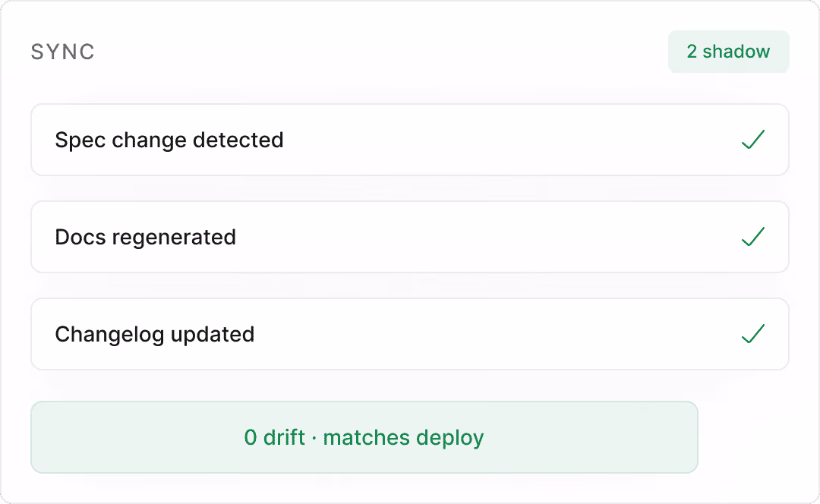Viewport: 820px width, 504px height.
Task: Click the Spec change detected label text
Action: (169, 140)
